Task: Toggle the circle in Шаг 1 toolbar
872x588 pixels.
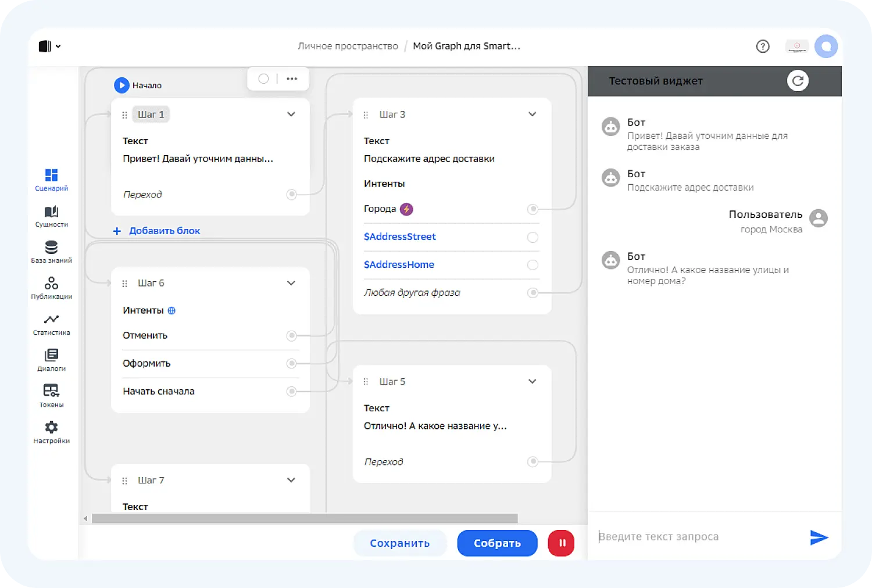Action: click(263, 79)
